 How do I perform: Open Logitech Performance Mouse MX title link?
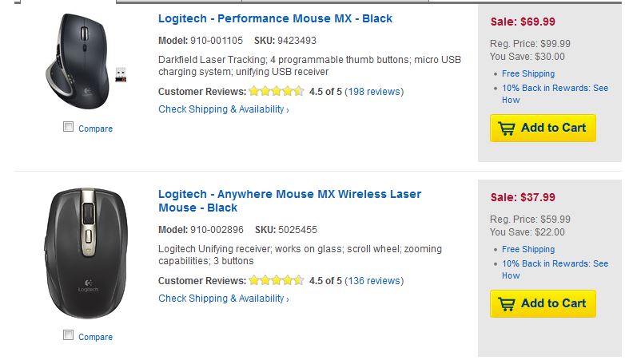point(275,18)
